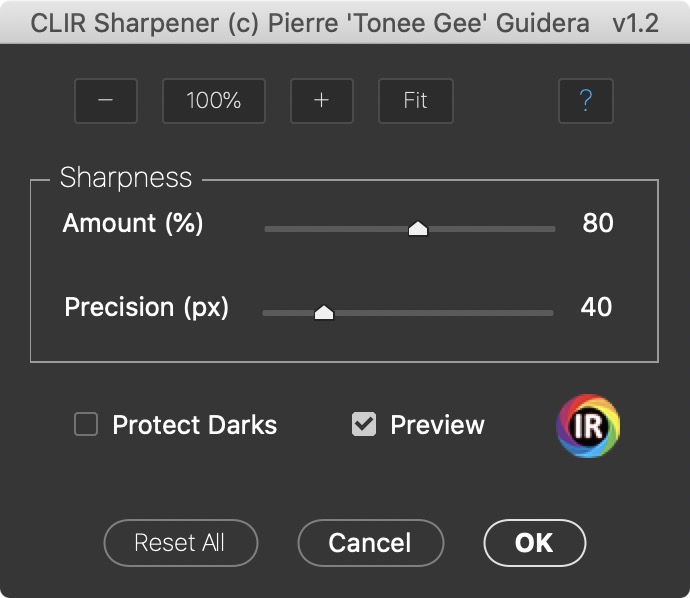Click the Amount (%) label text
The width and height of the screenshot is (690, 598).
(133, 223)
